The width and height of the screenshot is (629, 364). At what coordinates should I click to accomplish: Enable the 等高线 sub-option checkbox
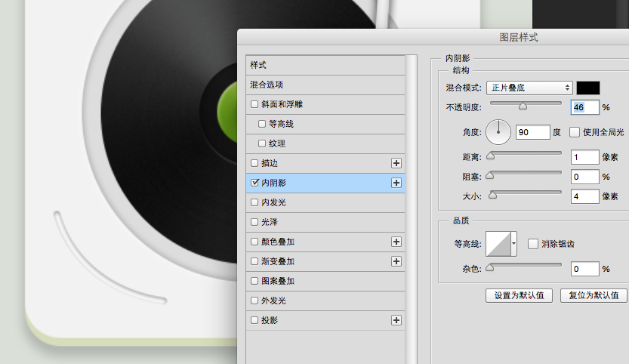(262, 124)
